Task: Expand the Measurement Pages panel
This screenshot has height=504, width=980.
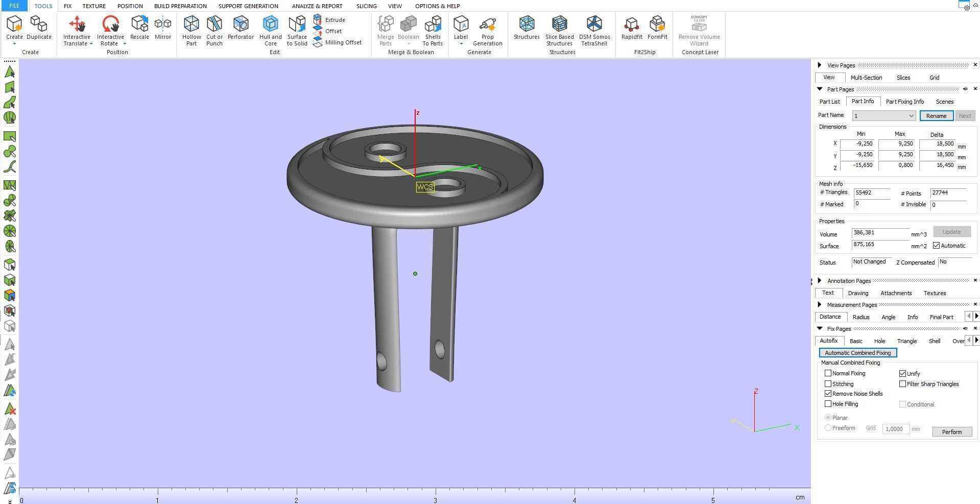Action: [820, 304]
